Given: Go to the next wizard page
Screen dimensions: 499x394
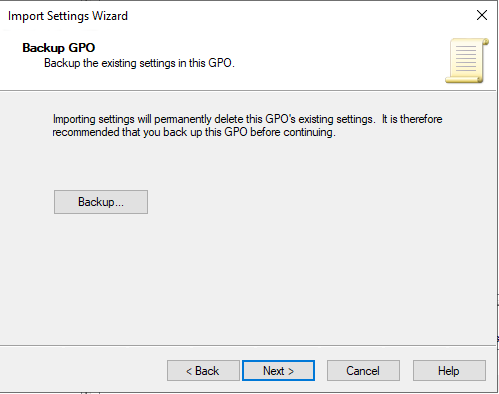Looking at the screenshot, I should click(x=278, y=370).
